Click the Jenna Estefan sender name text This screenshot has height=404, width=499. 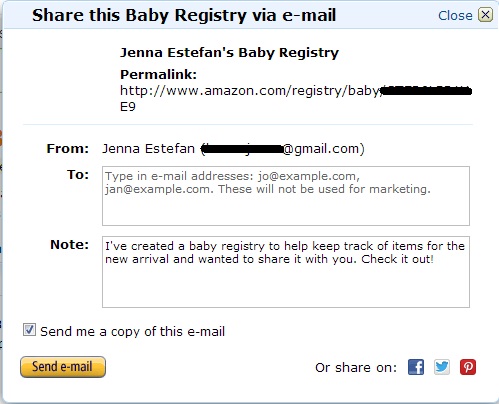148,149
